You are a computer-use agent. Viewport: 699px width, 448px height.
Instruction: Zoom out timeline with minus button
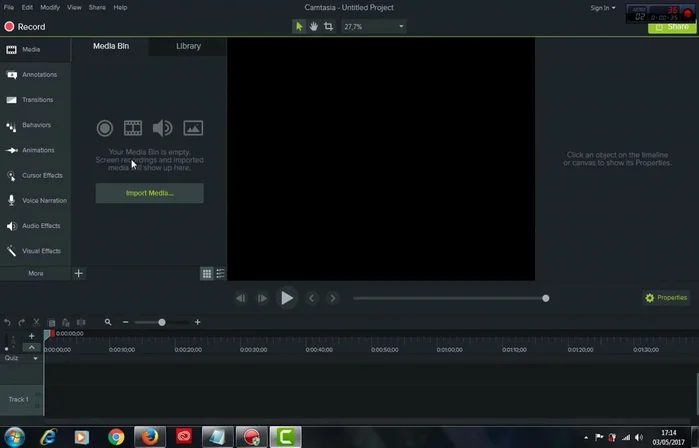pyautogui.click(x=125, y=322)
